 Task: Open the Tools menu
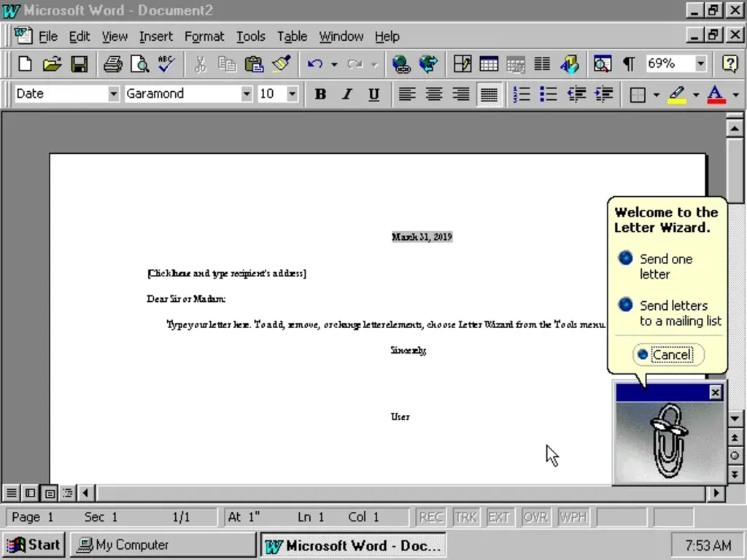[x=251, y=36]
